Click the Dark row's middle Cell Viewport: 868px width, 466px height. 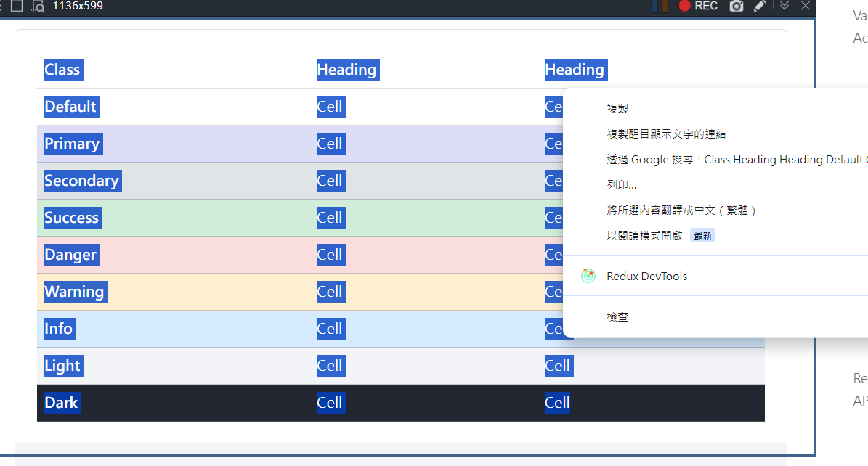coord(330,403)
